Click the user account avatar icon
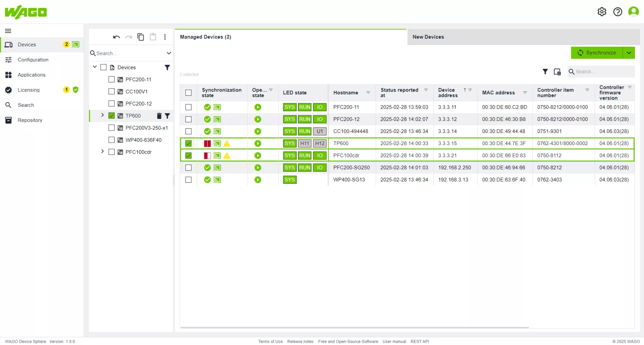The width and height of the screenshot is (644, 345). [x=633, y=12]
